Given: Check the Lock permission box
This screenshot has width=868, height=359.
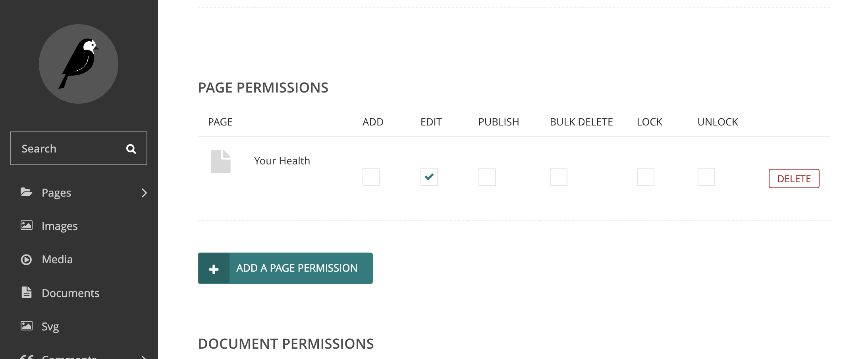Looking at the screenshot, I should (646, 177).
